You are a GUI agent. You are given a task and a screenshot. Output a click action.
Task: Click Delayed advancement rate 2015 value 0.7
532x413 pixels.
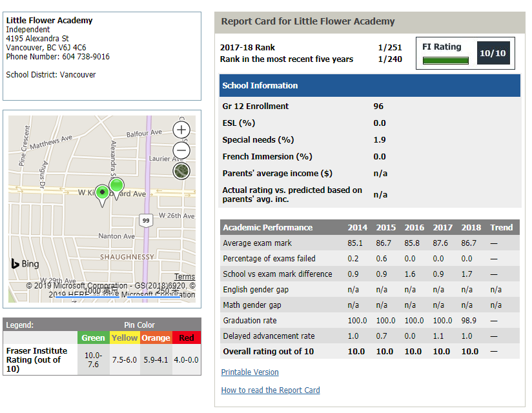click(x=382, y=336)
